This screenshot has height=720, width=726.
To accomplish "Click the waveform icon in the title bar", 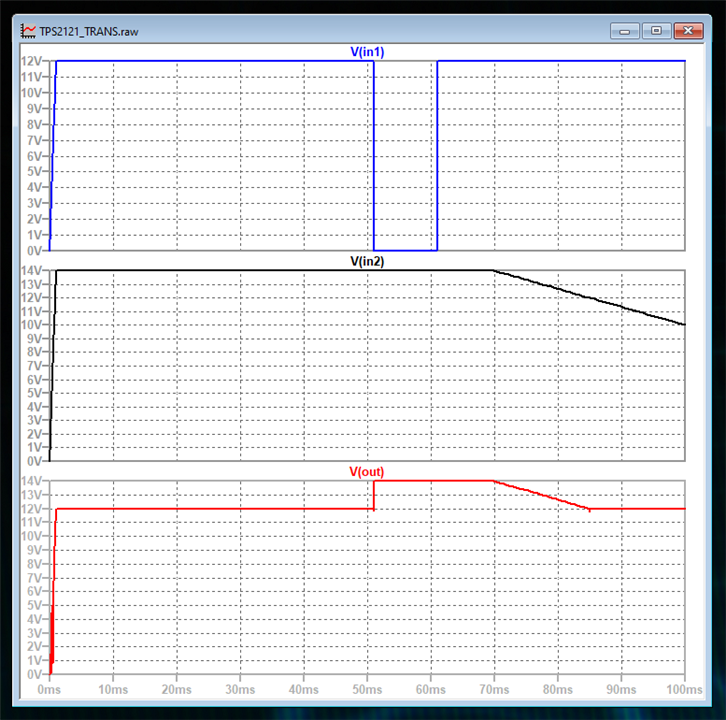I will point(28,31).
